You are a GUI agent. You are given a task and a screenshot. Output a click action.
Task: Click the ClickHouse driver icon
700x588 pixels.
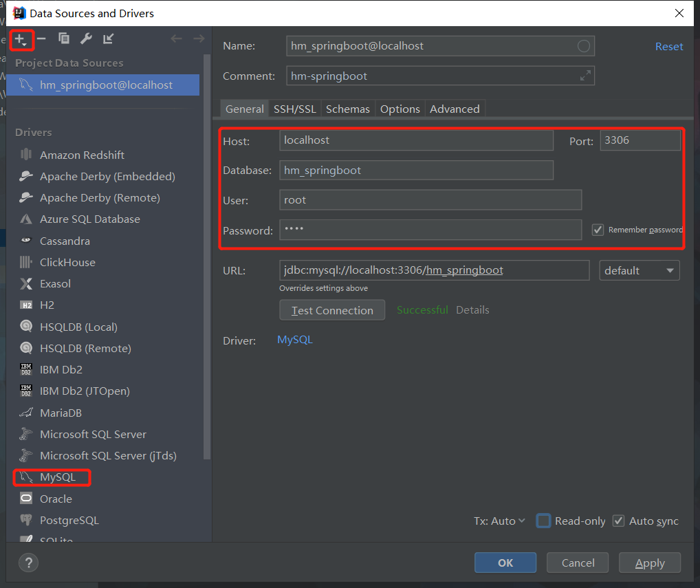(26, 262)
